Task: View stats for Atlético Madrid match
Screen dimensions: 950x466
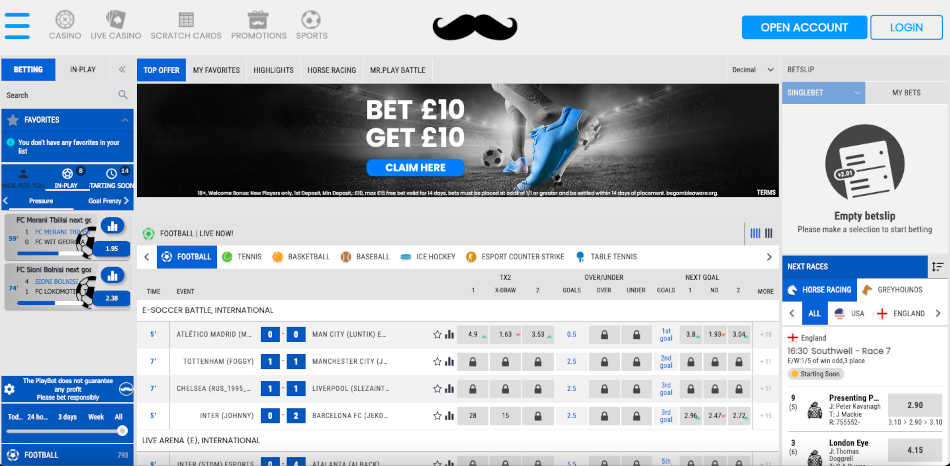Action: pos(449,334)
